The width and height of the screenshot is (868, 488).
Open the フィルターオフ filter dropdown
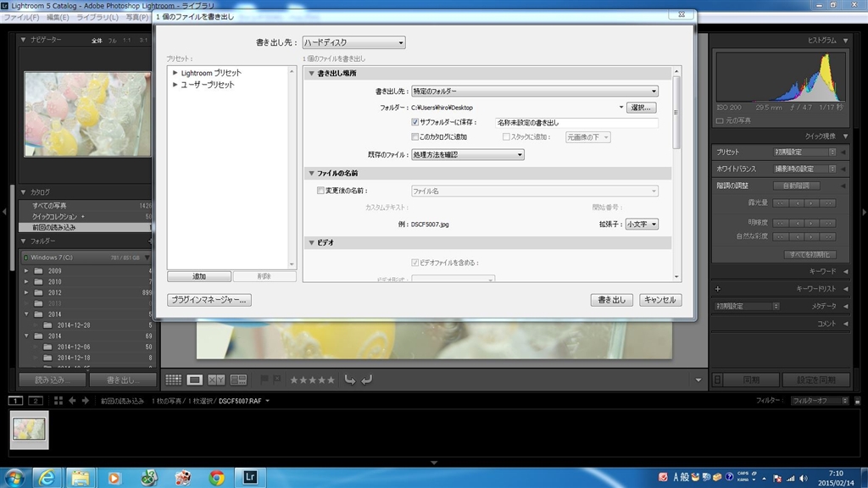coord(820,401)
